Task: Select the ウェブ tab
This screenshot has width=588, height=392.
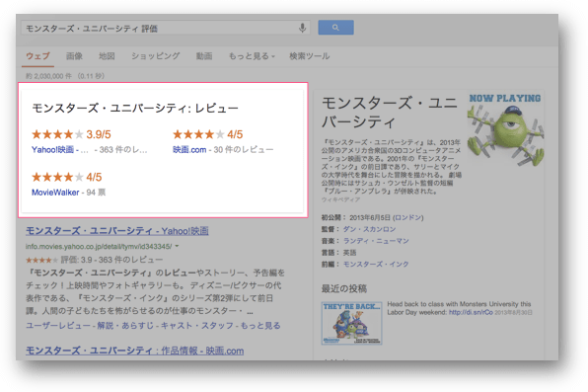Action: click(x=37, y=56)
